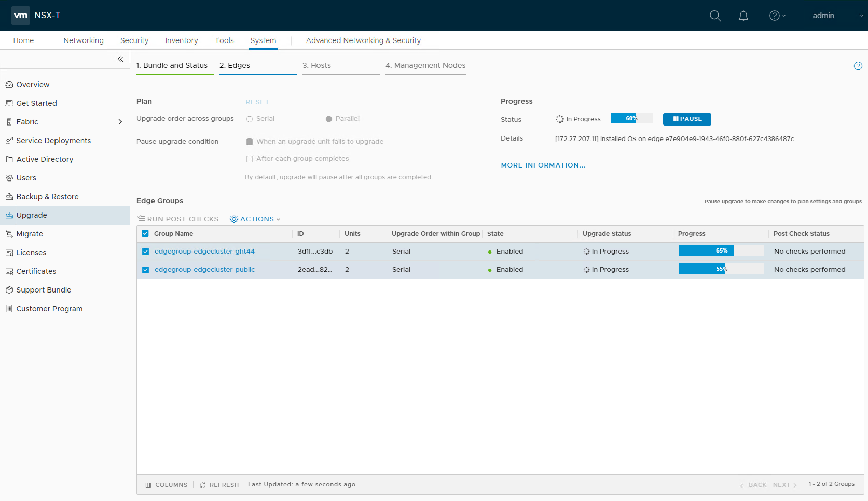The image size is (868, 501).
Task: Sort by the Group Name column header
Action: 173,234
